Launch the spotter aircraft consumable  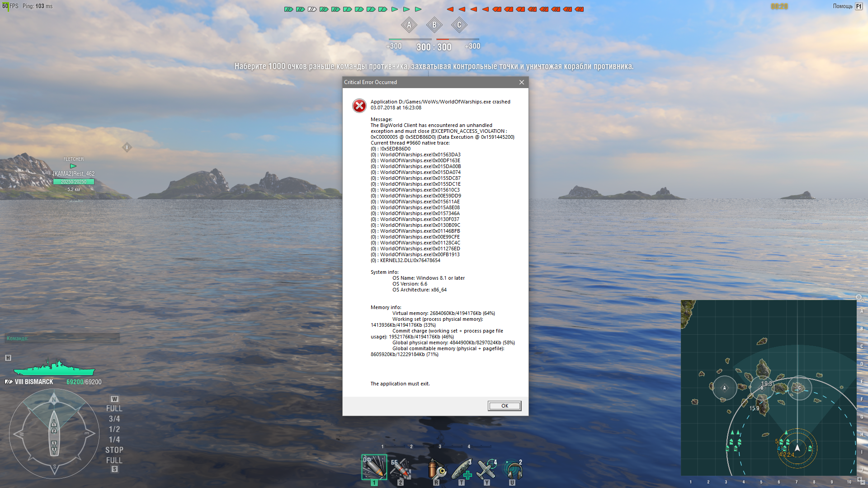(x=487, y=469)
